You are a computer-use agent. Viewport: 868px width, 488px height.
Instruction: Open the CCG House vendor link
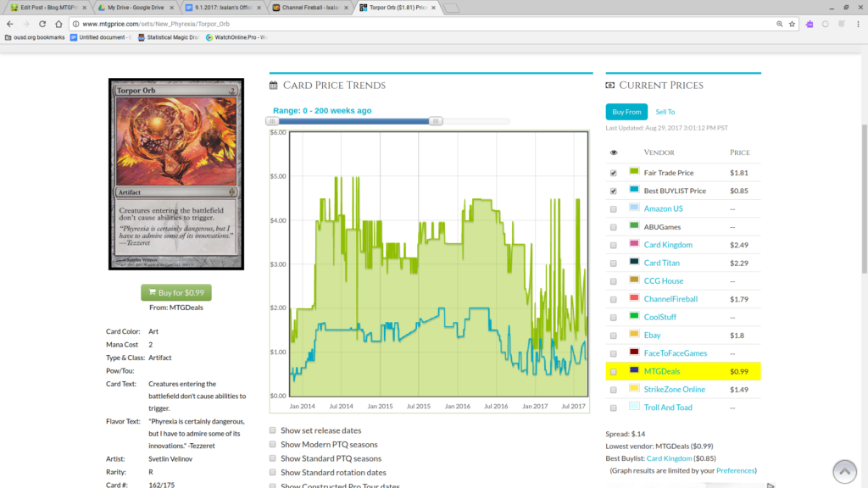coord(663,281)
